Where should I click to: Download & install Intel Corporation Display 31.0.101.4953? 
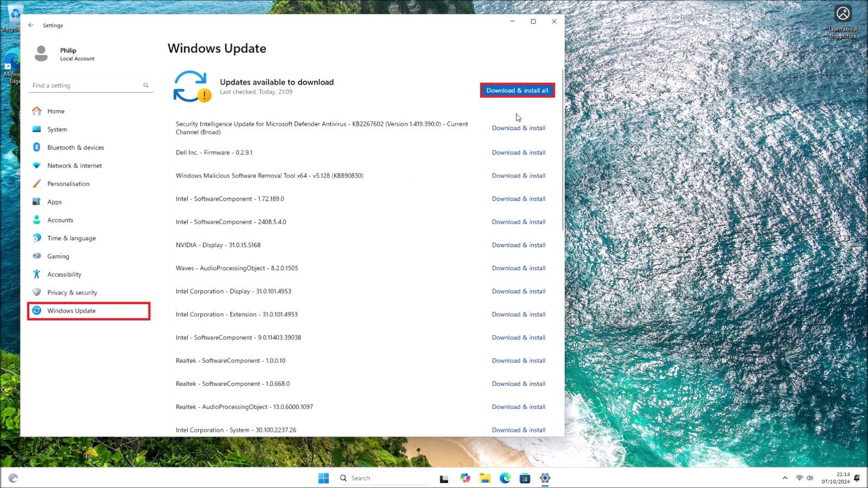519,291
